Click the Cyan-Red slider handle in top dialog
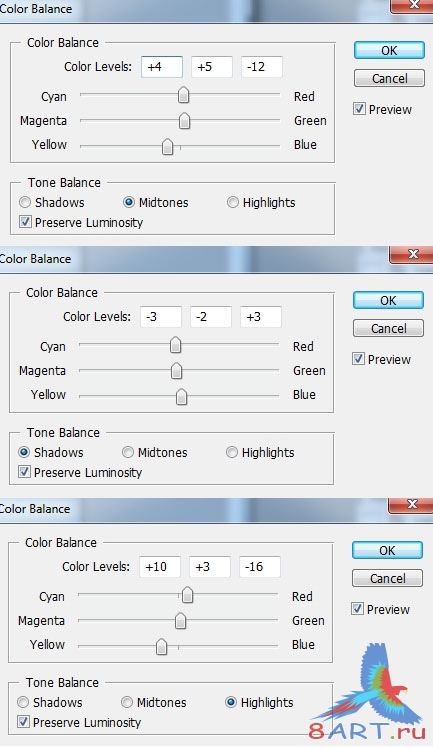Screen dimensions: 433x748 click(184, 95)
